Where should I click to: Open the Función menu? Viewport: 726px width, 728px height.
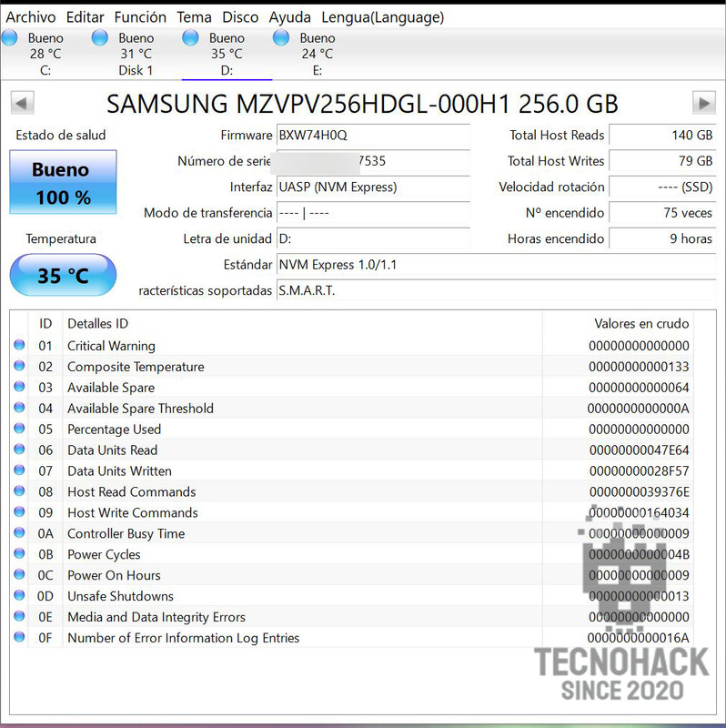pos(140,17)
